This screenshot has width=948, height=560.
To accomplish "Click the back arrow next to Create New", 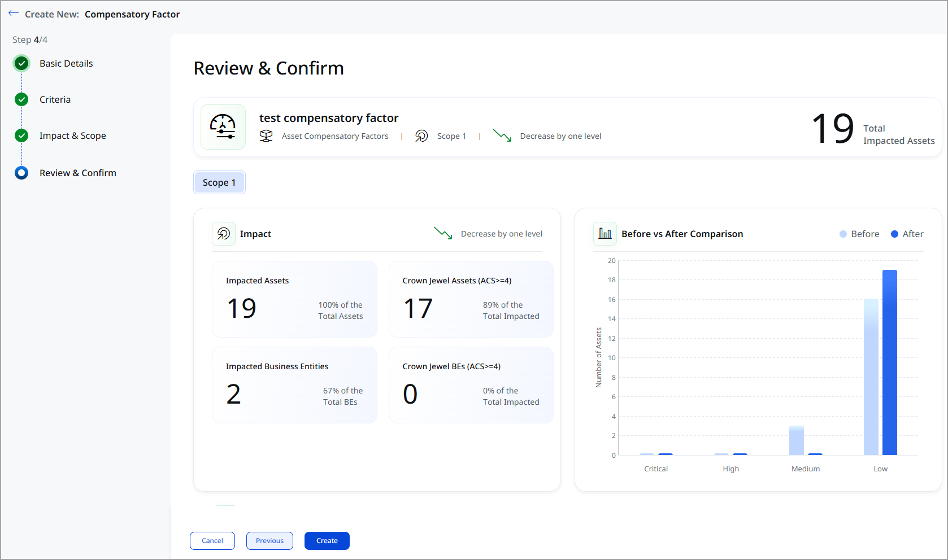I will tap(13, 13).
